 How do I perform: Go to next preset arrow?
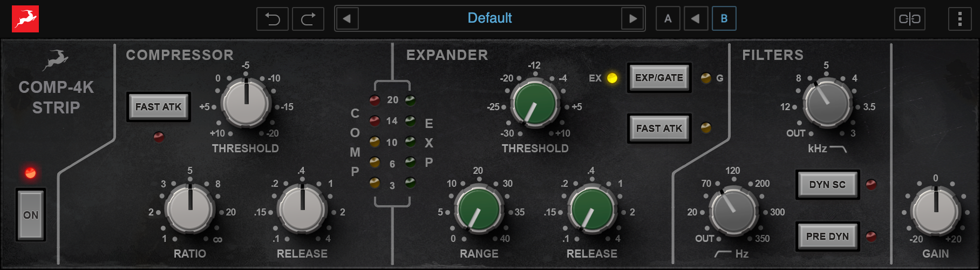(x=632, y=19)
